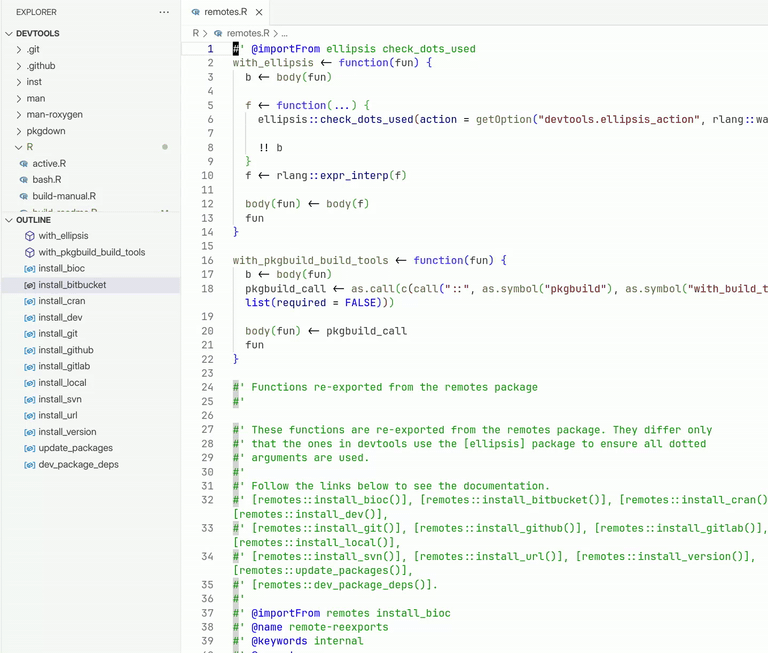Select install_dev outline entry
Screen dimensions: 768x653
pyautogui.click(x=60, y=317)
